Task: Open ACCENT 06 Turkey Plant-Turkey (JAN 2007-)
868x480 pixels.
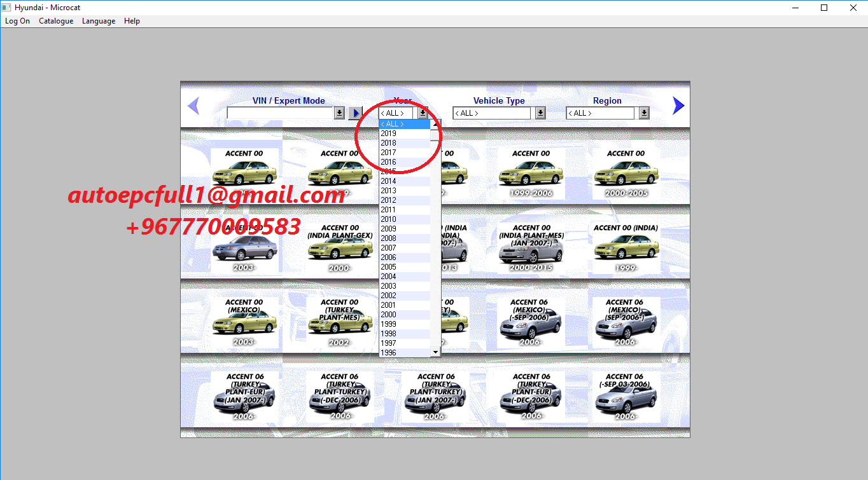Action: point(435,397)
